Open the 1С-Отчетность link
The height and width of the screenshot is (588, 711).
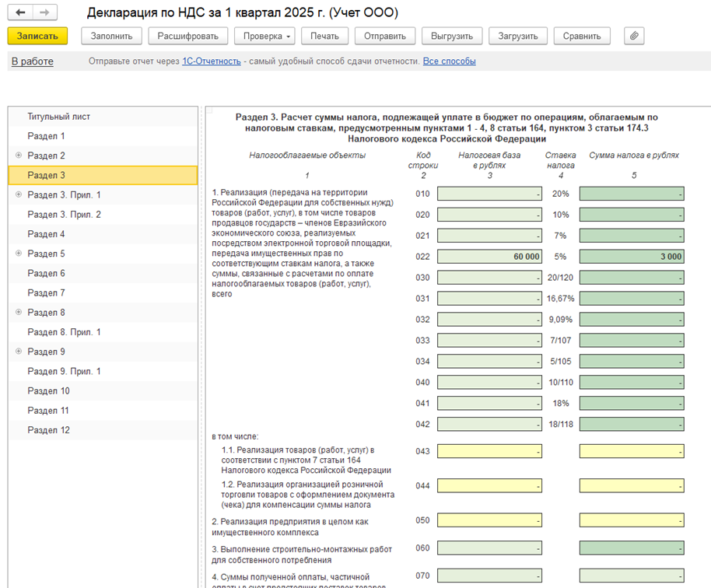pyautogui.click(x=211, y=61)
